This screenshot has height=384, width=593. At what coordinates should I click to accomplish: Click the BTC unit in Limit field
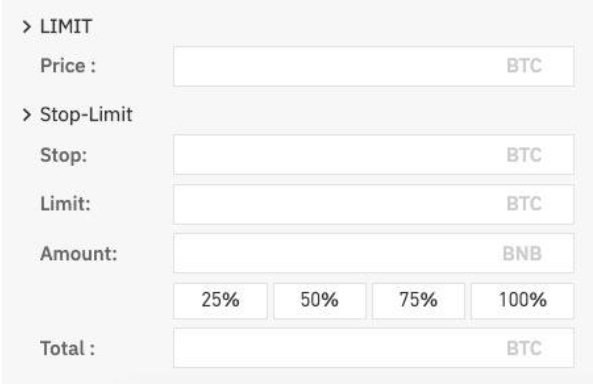(x=524, y=204)
